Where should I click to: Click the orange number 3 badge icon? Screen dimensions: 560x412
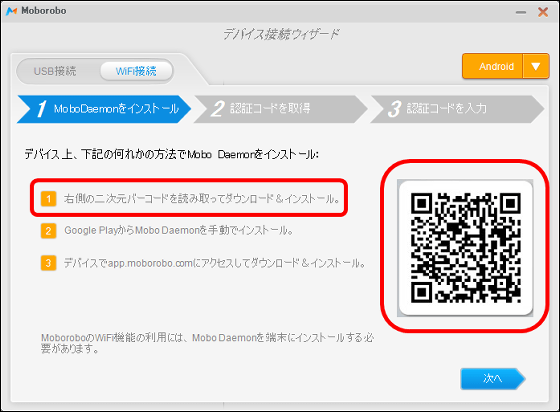tap(49, 263)
